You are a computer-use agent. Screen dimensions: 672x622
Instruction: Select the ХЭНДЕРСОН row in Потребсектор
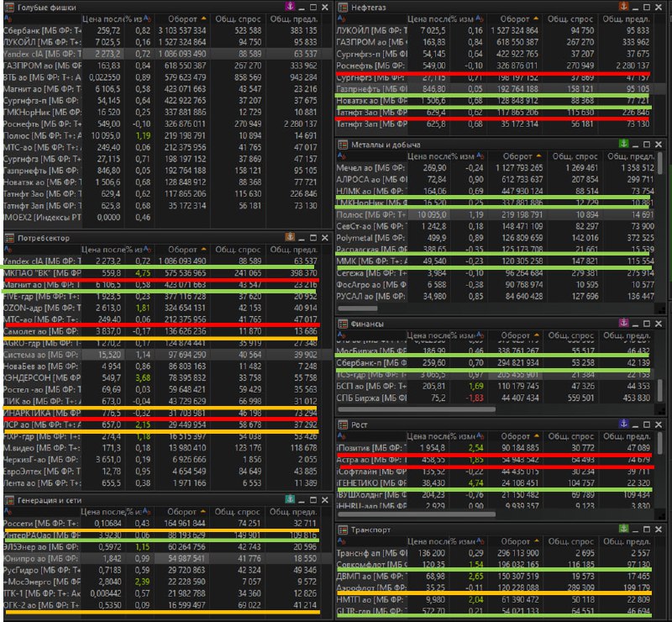(x=167, y=378)
